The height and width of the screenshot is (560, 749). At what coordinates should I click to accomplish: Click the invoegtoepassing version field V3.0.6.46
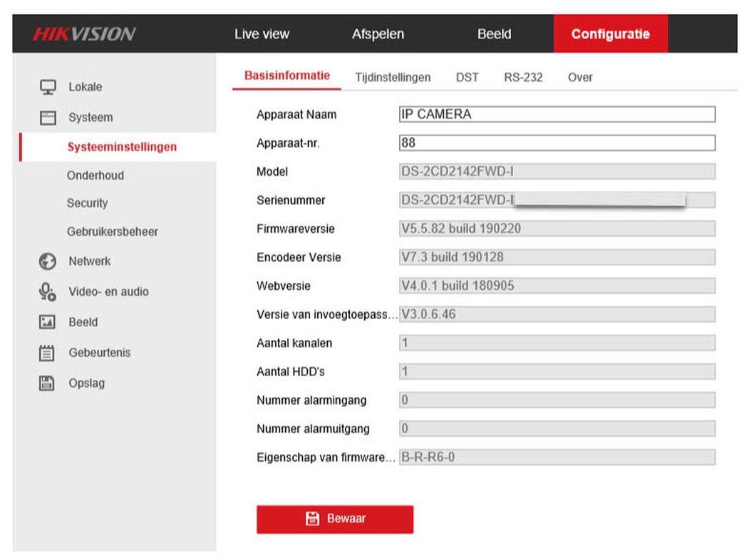pyautogui.click(x=557, y=314)
